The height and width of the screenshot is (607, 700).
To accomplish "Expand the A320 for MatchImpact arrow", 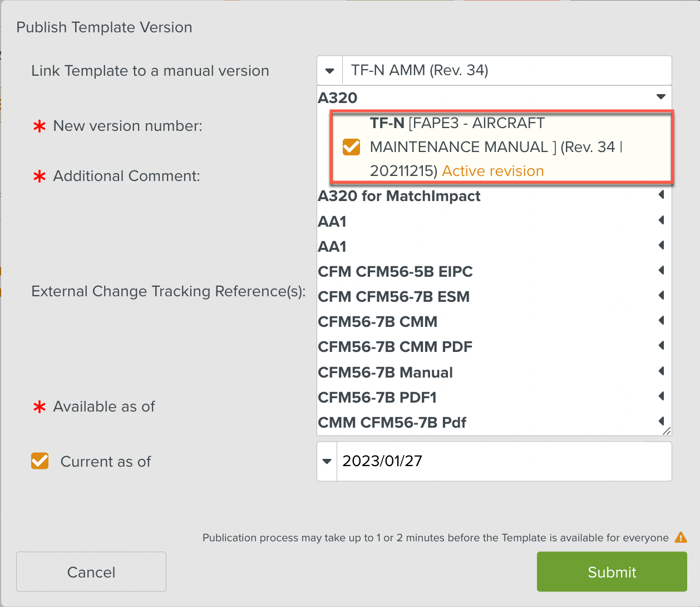I will [x=662, y=195].
